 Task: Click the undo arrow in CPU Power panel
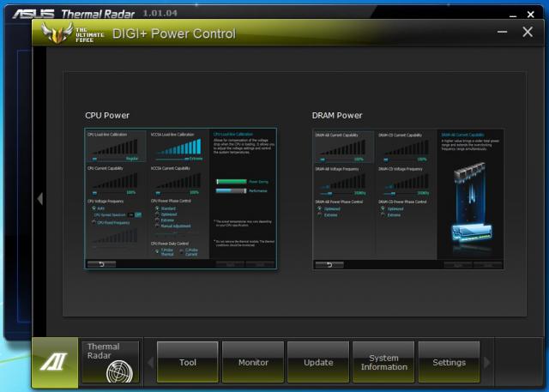coord(101,263)
